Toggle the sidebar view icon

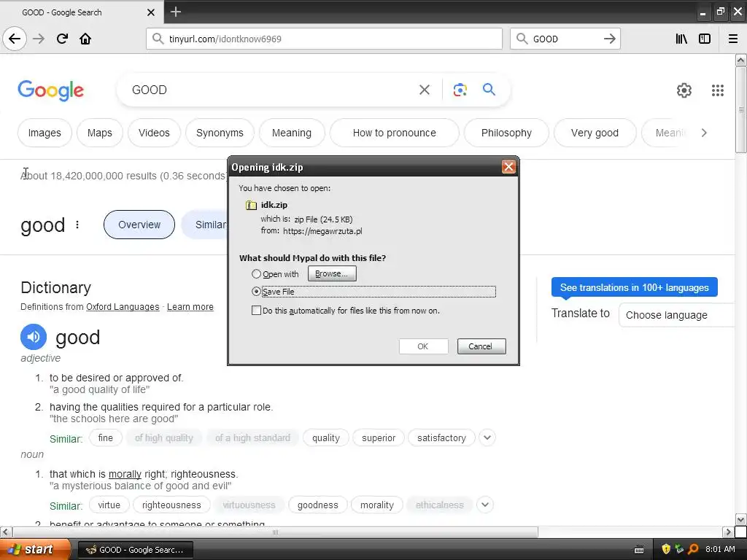click(705, 39)
